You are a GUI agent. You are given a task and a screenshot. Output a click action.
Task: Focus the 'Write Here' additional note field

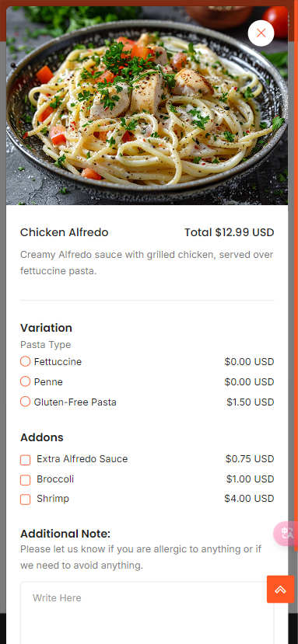147,612
